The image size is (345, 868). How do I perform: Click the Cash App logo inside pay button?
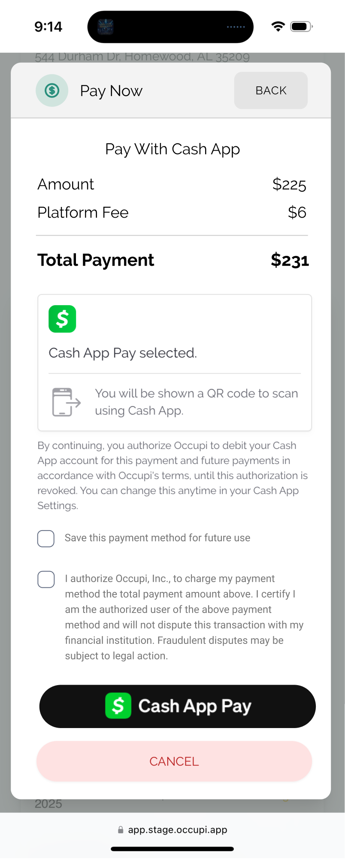click(118, 706)
